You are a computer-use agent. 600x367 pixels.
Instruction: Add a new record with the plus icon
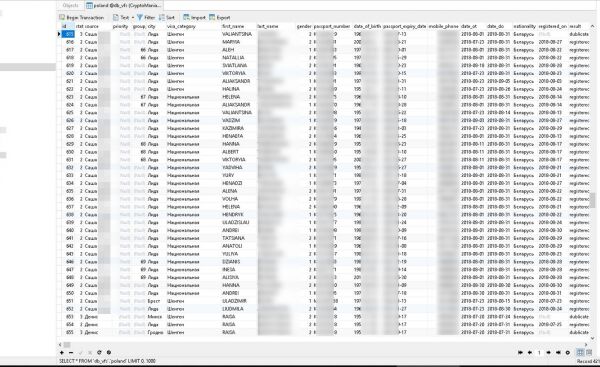point(62,352)
